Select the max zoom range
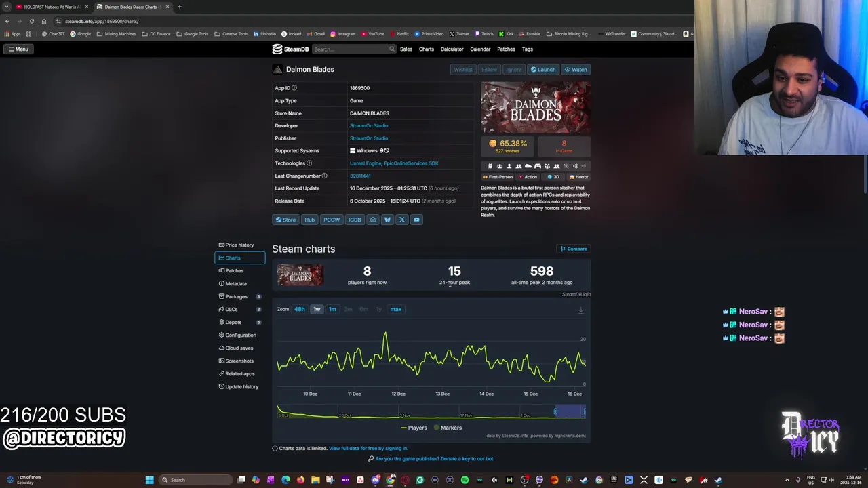 396,309
